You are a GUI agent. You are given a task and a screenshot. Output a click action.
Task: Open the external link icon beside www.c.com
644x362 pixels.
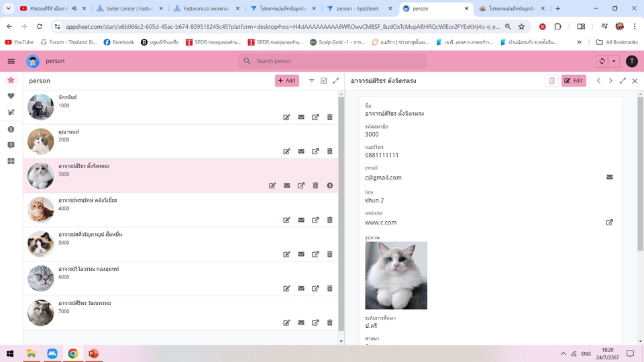coord(610,222)
